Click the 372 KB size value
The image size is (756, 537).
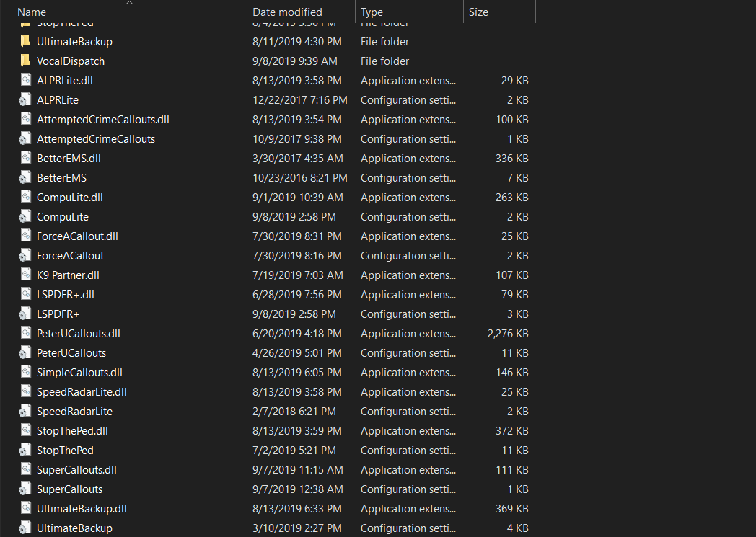click(511, 431)
